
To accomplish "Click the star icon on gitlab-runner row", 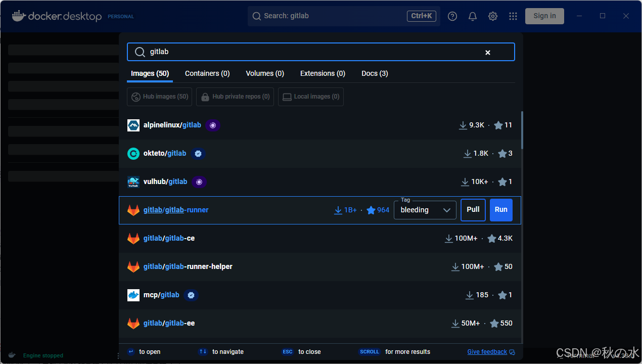I will coord(371,210).
